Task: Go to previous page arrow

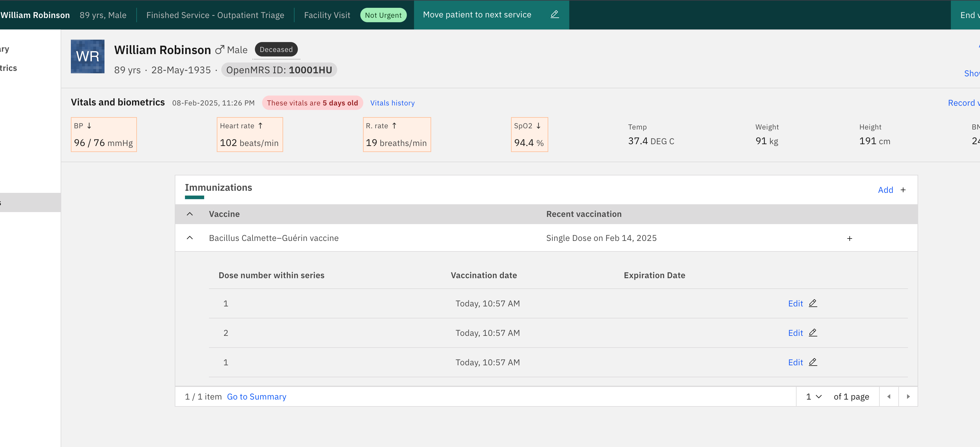Action: [x=889, y=396]
